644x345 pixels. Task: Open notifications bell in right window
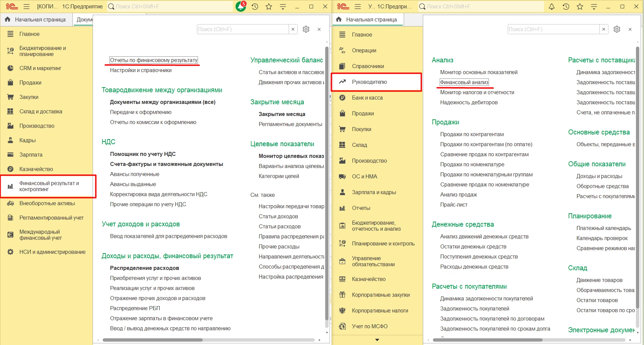coord(552,6)
